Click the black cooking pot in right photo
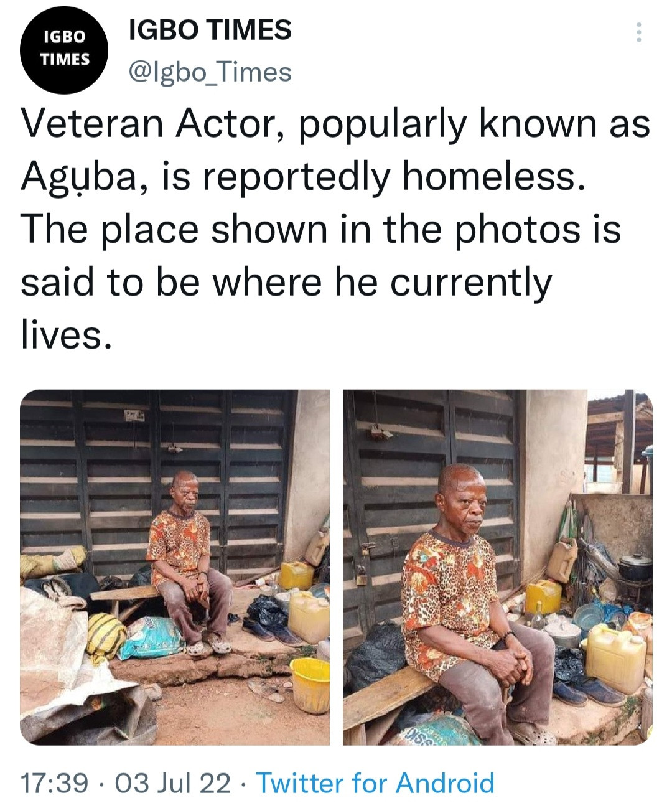 pos(635,567)
